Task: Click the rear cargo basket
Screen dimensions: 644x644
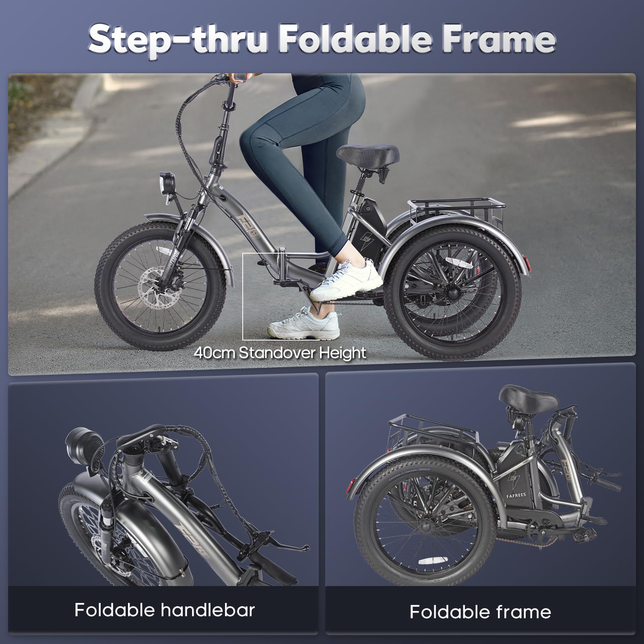Action: (x=454, y=215)
